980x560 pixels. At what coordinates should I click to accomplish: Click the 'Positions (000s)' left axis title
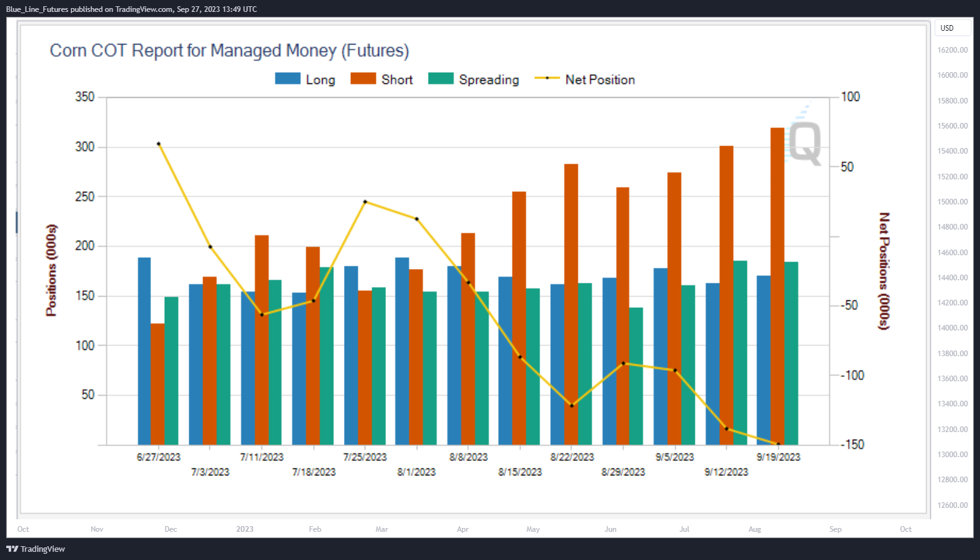pyautogui.click(x=51, y=270)
